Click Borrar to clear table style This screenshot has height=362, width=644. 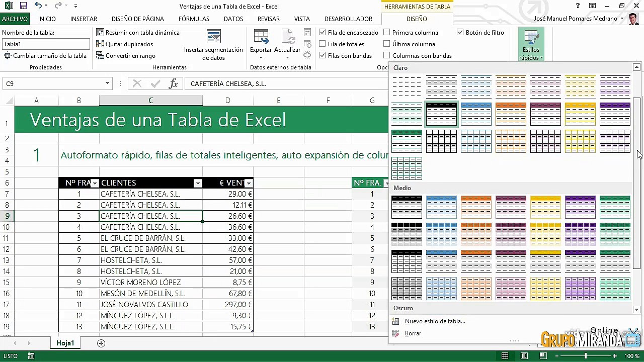click(x=413, y=333)
